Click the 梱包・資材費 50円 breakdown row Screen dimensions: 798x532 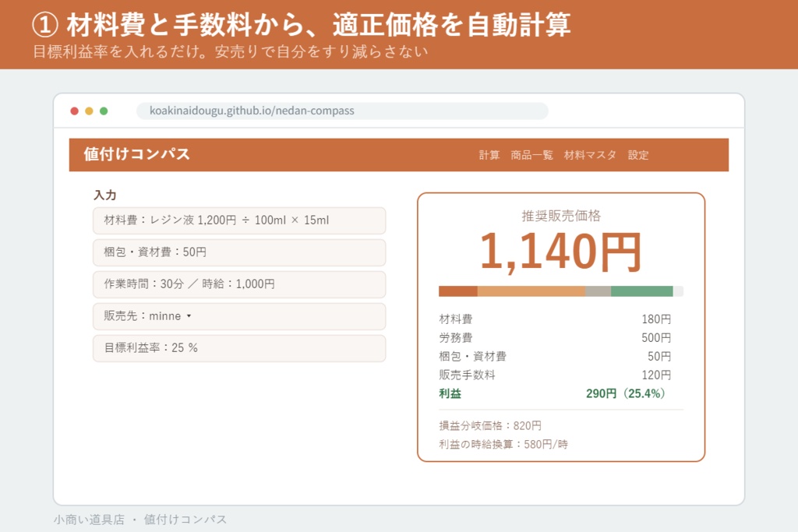555,357
